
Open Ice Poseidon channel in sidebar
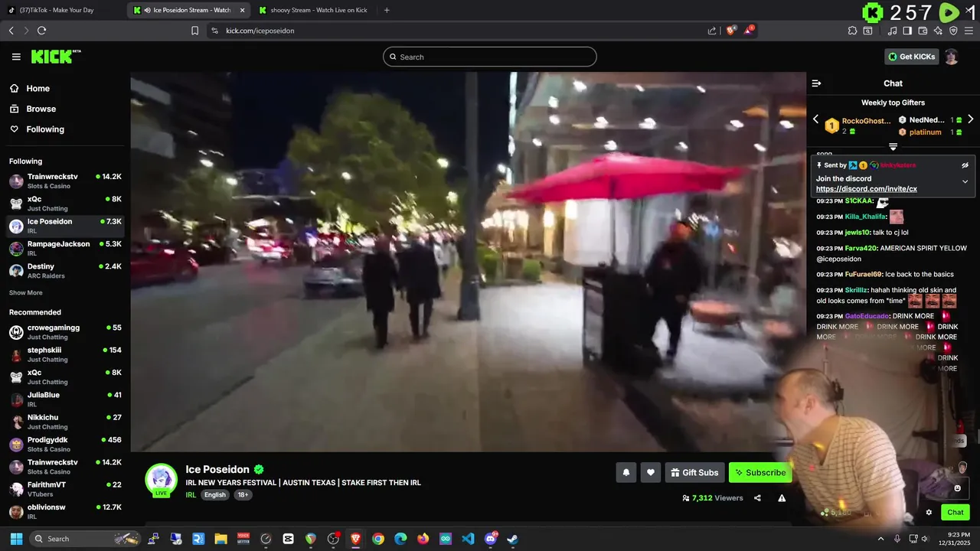point(65,226)
